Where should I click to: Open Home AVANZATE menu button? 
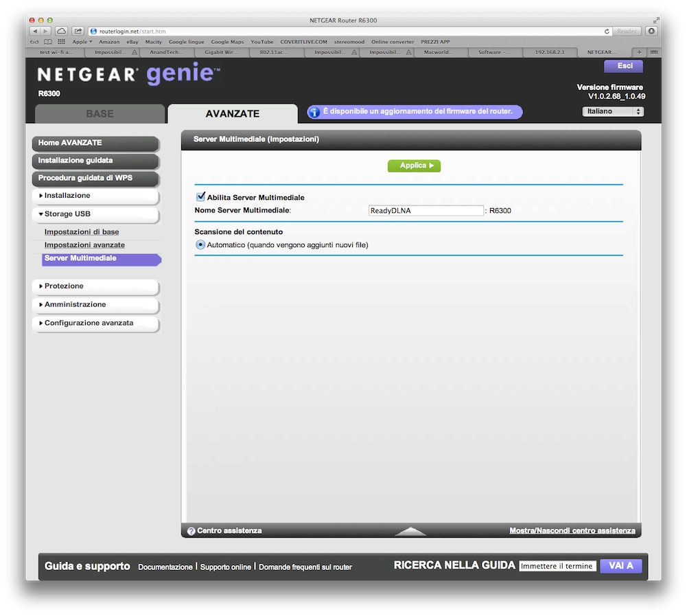pyautogui.click(x=95, y=143)
